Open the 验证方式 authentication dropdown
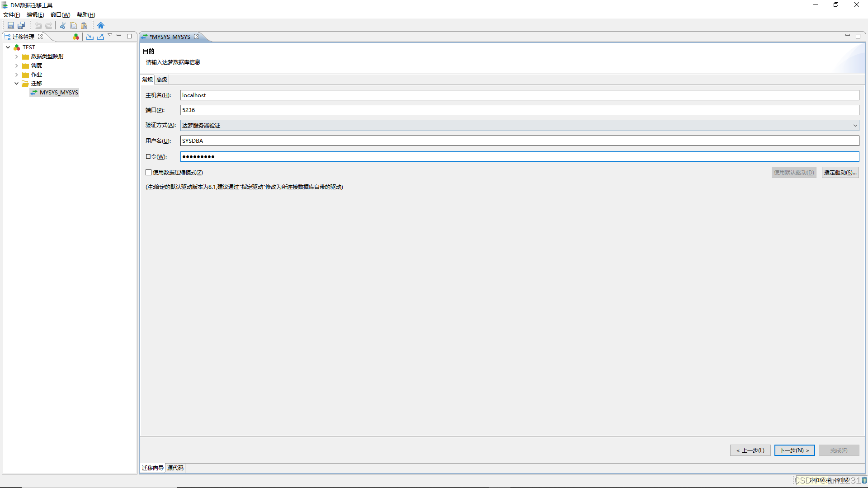Screen dimensions: 868x488 (x=519, y=126)
